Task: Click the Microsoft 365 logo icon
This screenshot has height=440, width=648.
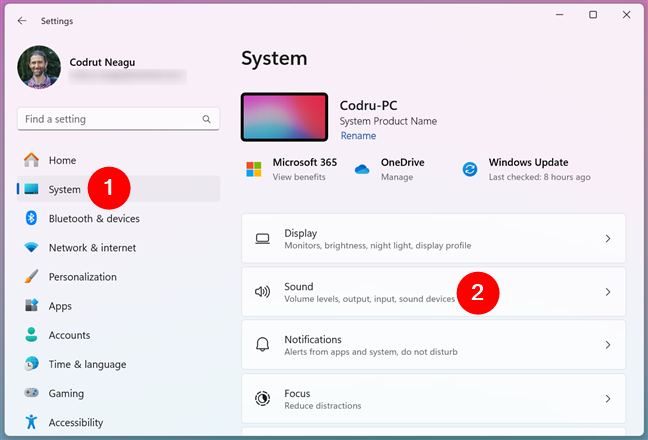Action: coord(254,169)
